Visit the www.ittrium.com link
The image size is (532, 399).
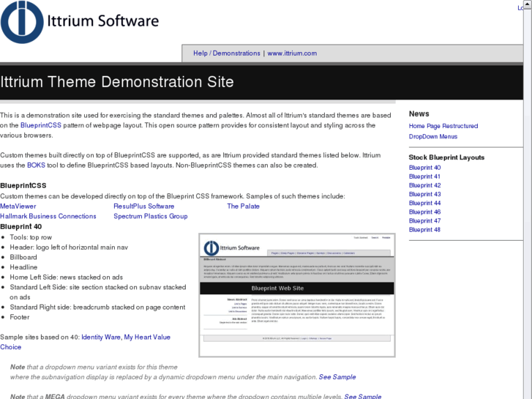tap(292, 53)
